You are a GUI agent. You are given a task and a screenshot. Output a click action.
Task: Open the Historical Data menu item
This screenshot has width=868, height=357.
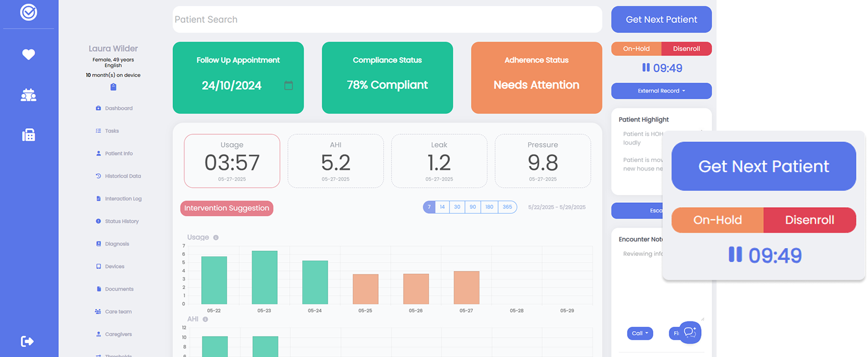click(x=122, y=176)
